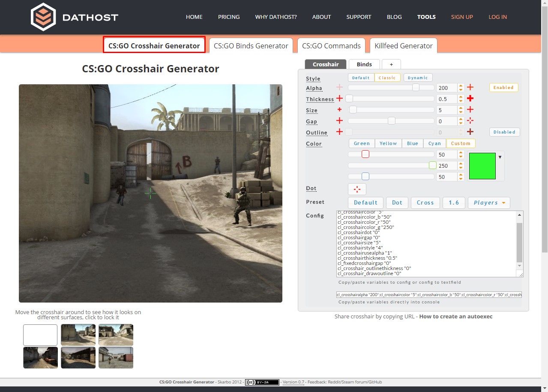Choose the Green crosshair color
The width and height of the screenshot is (548, 392).
(x=362, y=143)
